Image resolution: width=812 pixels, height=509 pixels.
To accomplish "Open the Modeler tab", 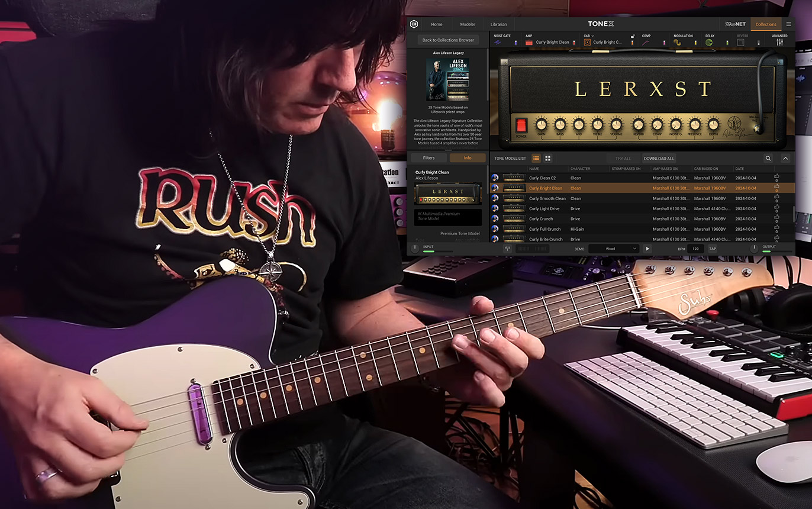I will 468,24.
